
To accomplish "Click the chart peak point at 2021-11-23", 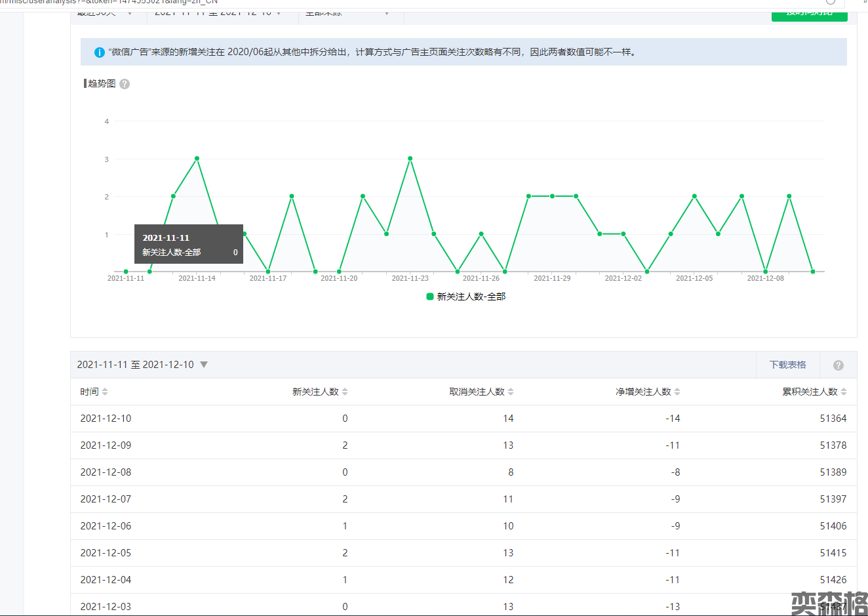I will [x=410, y=158].
